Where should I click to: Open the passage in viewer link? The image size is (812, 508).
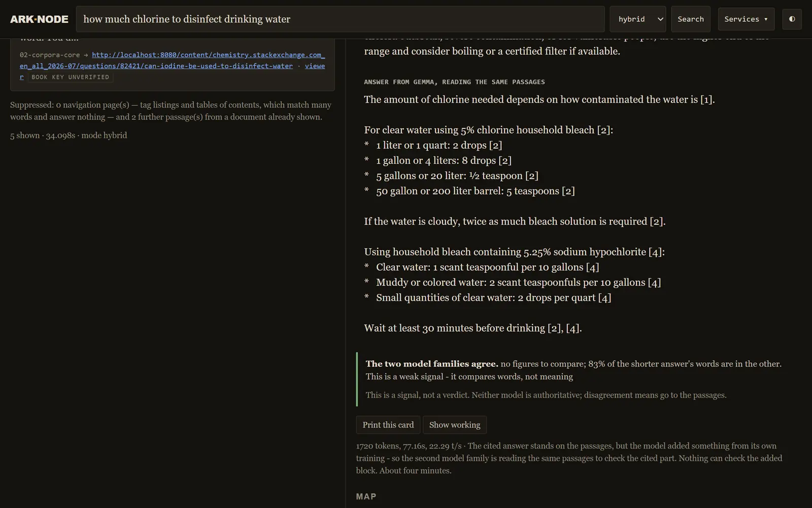coord(315,66)
